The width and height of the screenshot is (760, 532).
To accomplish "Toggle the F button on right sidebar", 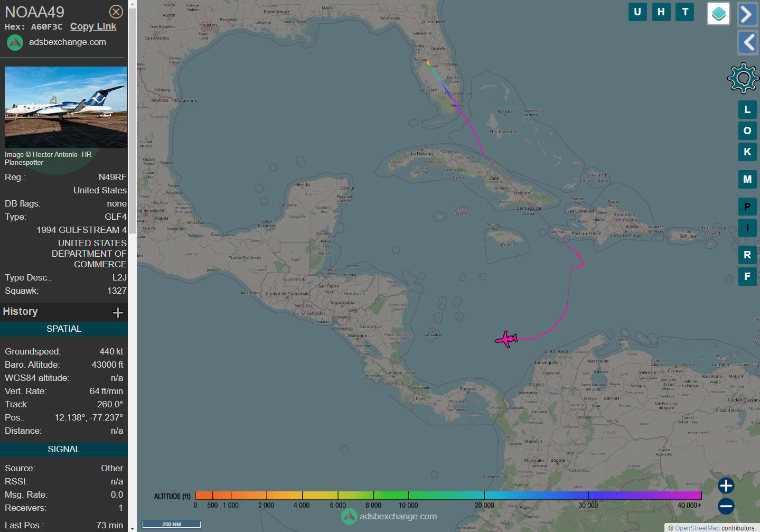I will [747, 276].
